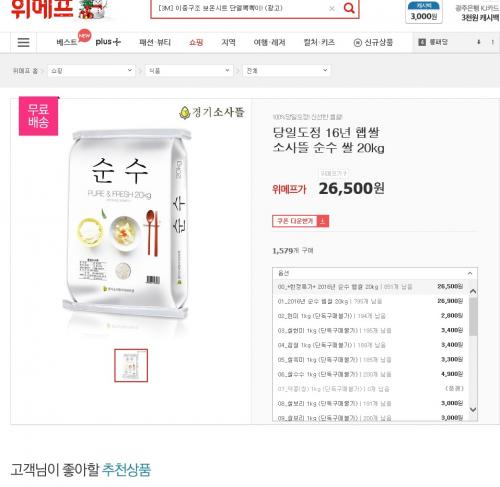Viewport: 500px width, 487px height.
Task: Click the 경기소사뜰 brand logo
Action: click(x=212, y=112)
